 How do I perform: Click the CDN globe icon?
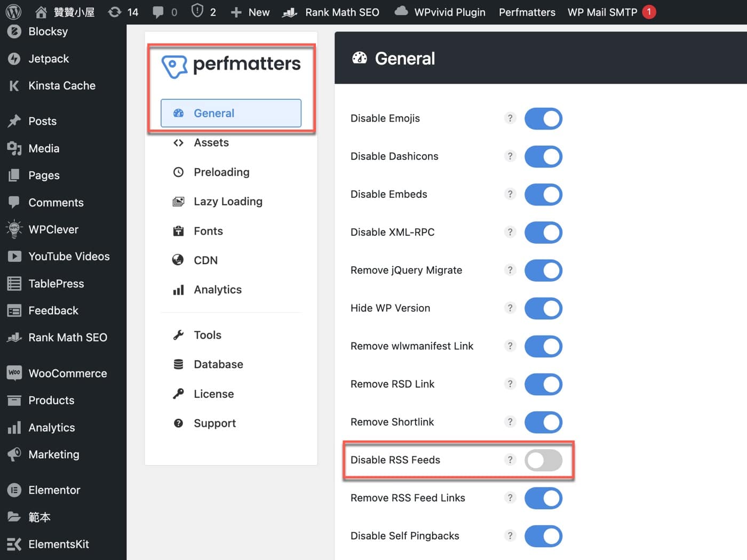coord(178,260)
